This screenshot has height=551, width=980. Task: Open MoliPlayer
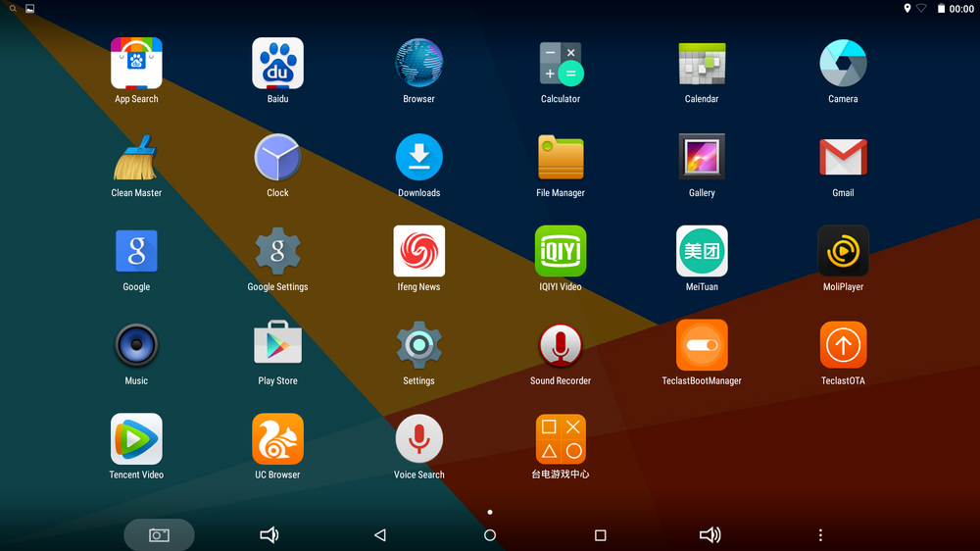tap(843, 252)
